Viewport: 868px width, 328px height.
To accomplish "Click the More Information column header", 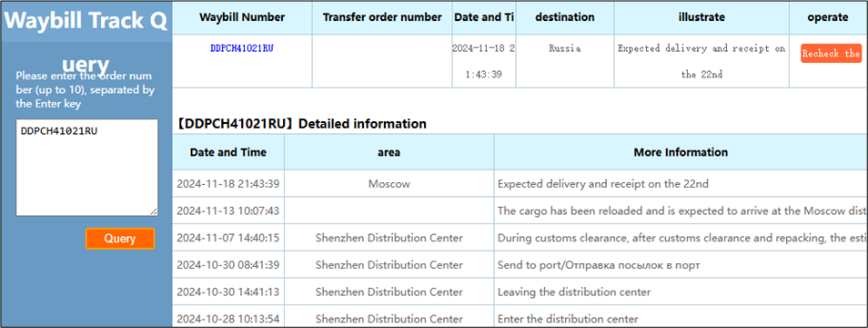I will (681, 152).
